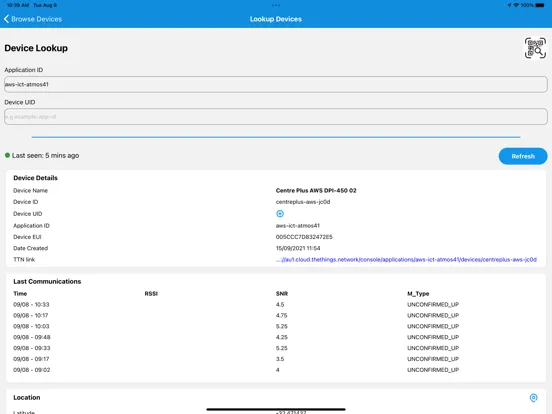Select SNR value 3.5

coord(280,359)
